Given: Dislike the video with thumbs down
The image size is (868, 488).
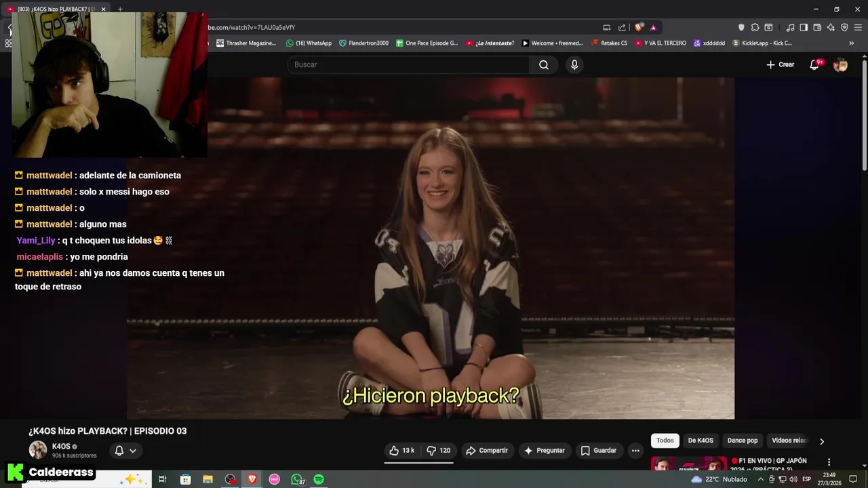Looking at the screenshot, I should pyautogui.click(x=438, y=450).
